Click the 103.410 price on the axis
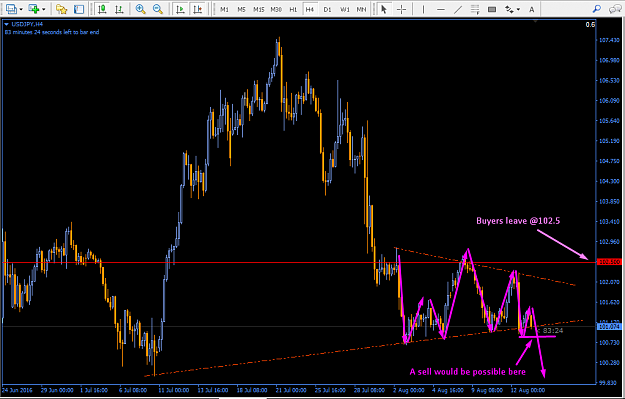 pyautogui.click(x=609, y=221)
